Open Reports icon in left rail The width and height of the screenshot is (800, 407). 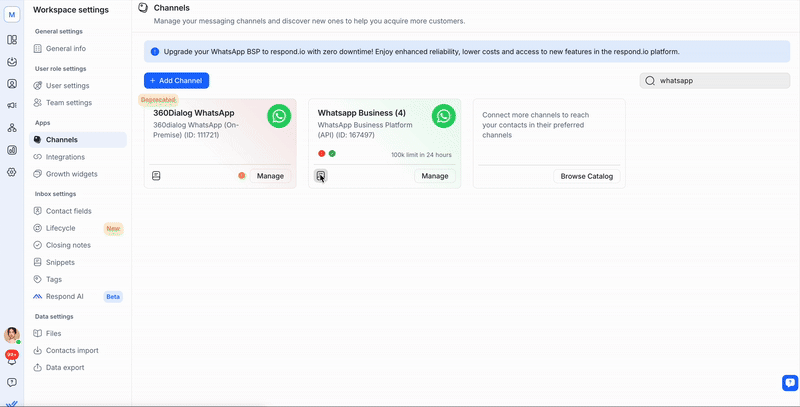coord(12,150)
